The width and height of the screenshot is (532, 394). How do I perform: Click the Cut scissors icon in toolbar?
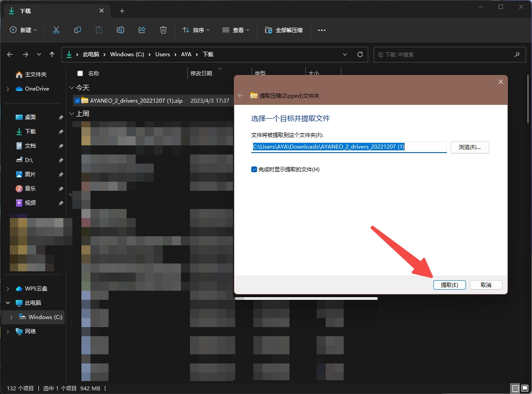pos(56,30)
